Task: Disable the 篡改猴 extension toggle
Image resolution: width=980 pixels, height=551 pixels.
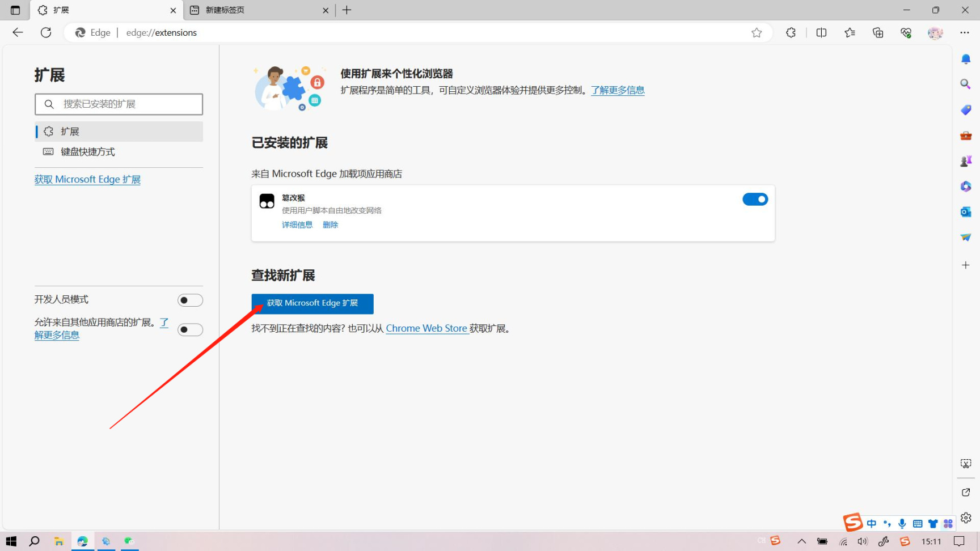Action: point(755,200)
